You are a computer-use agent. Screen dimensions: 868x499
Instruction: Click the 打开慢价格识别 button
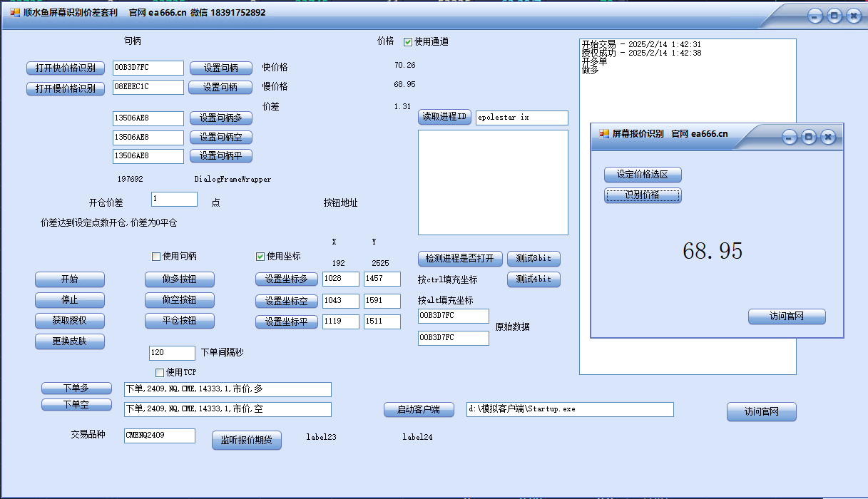tap(66, 88)
